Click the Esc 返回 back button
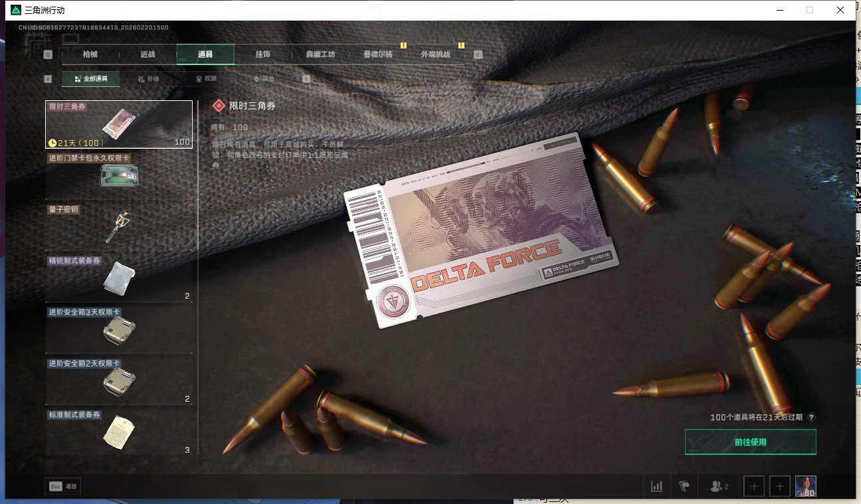 (63, 486)
